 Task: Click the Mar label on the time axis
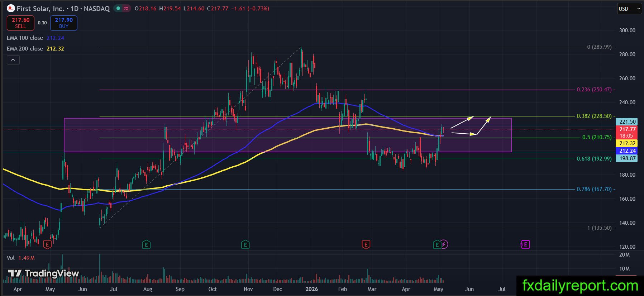pos(372,289)
